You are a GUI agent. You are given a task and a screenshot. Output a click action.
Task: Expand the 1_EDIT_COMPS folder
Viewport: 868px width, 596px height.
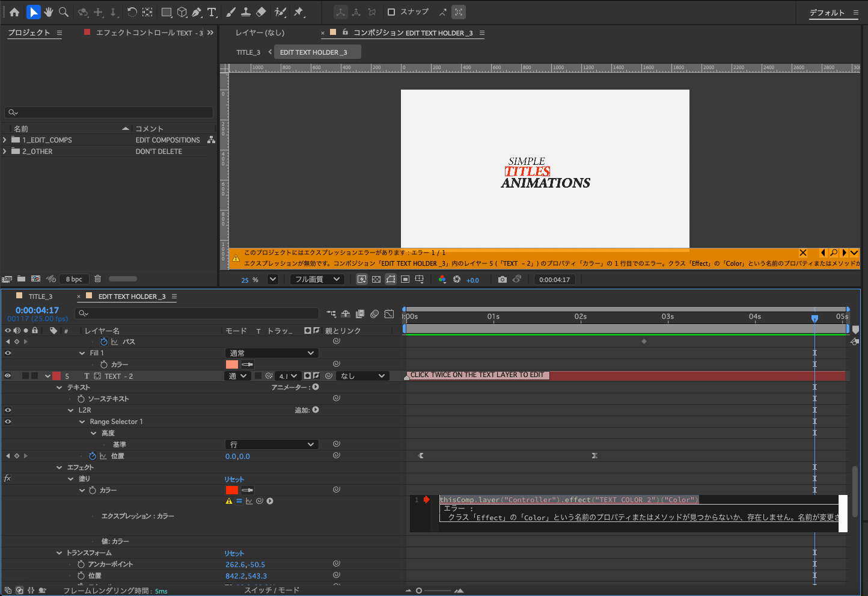tap(5, 140)
